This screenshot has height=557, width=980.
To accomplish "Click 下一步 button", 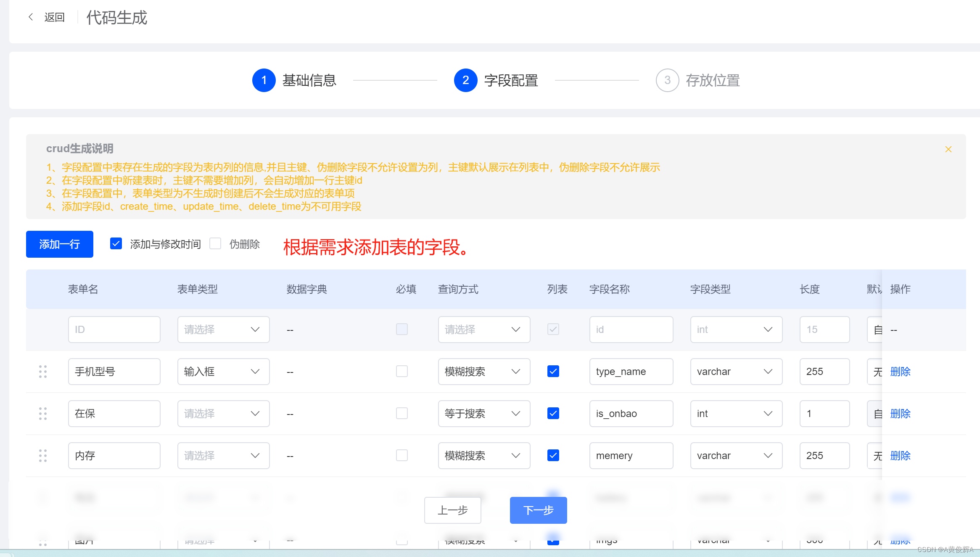I will pos(539,510).
